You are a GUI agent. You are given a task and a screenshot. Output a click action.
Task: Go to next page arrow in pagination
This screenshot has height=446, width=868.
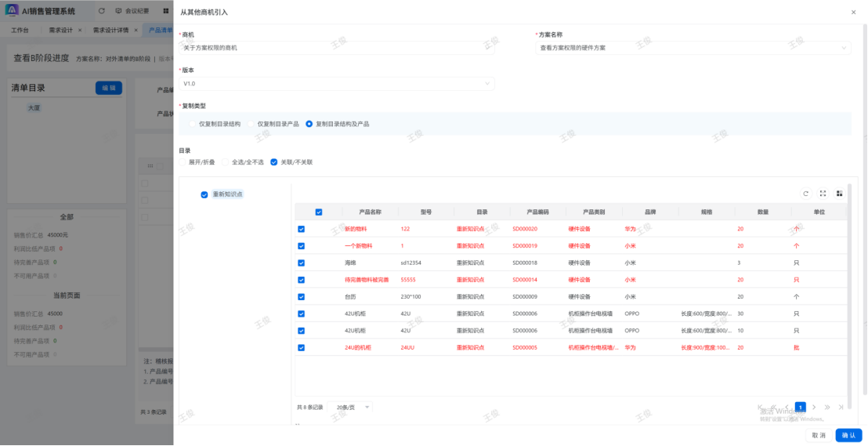click(x=814, y=408)
